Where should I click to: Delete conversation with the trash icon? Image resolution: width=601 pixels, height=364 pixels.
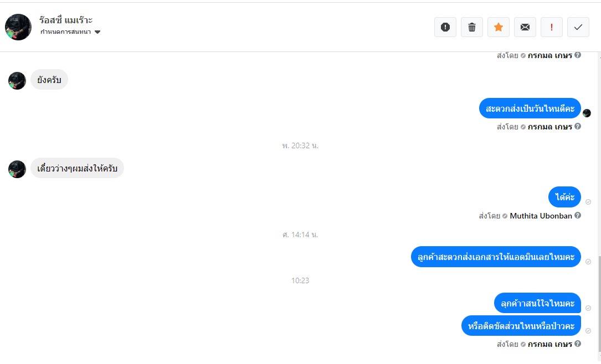coord(472,27)
